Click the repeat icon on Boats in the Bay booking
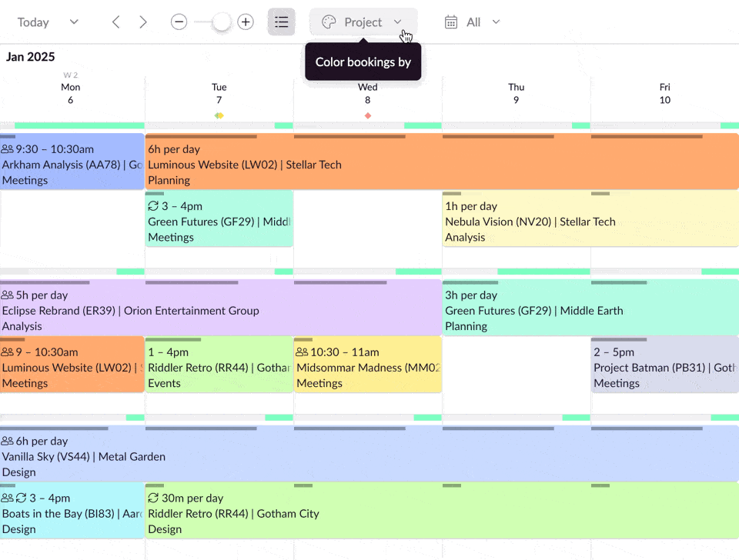This screenshot has width=739, height=560. (22, 498)
